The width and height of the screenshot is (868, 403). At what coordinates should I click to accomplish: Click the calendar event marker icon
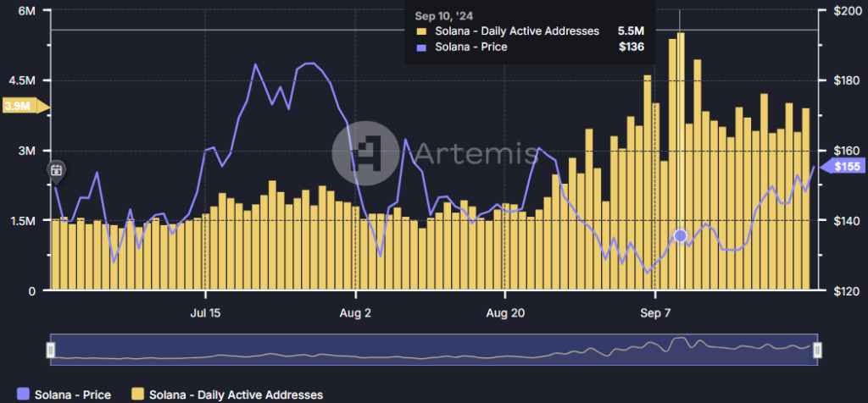[57, 171]
